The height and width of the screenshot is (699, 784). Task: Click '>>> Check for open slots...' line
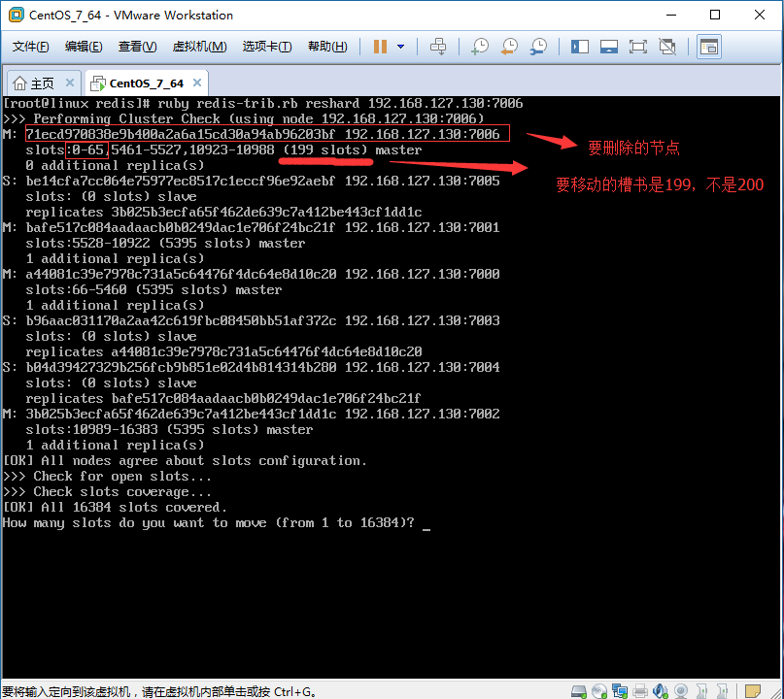pyautogui.click(x=107, y=476)
